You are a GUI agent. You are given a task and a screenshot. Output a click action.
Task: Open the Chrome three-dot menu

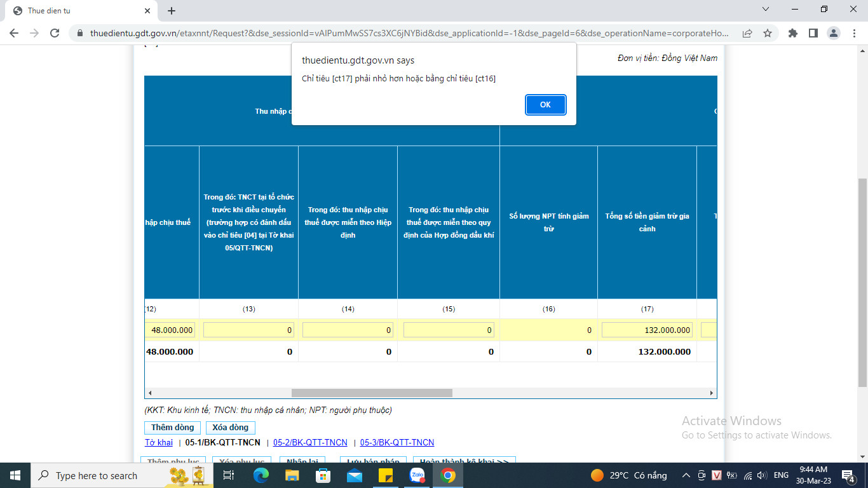tap(853, 33)
